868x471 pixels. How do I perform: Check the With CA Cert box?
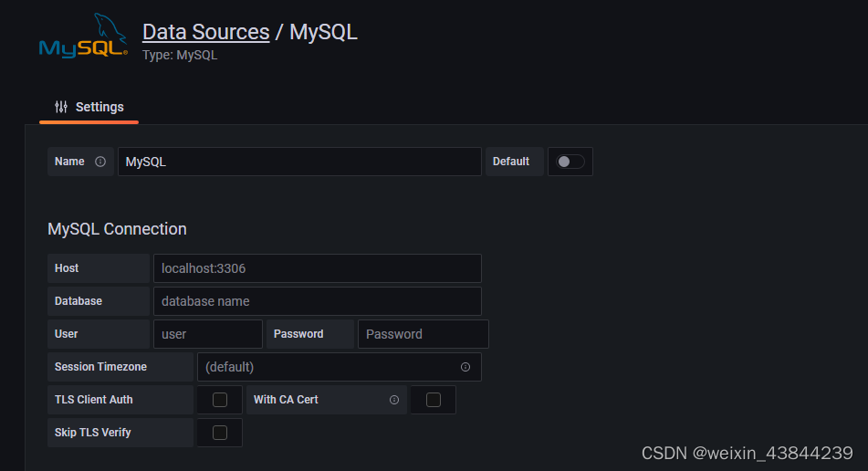tap(434, 400)
